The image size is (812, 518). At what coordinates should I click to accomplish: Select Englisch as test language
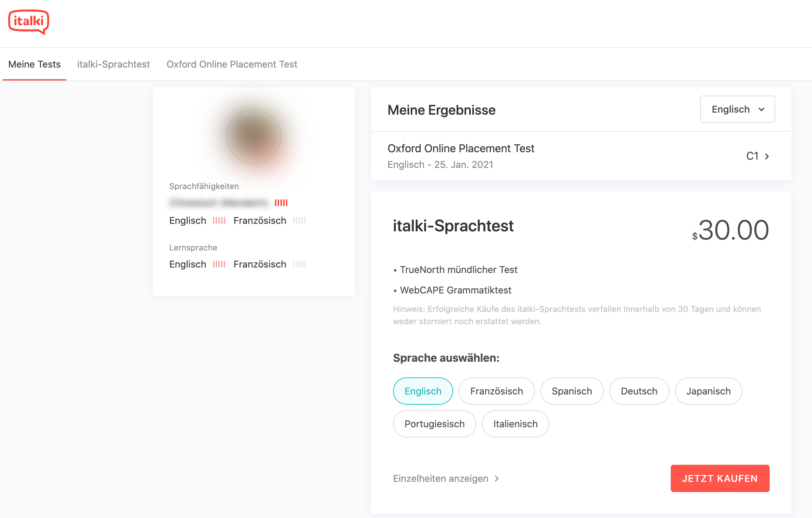click(423, 391)
